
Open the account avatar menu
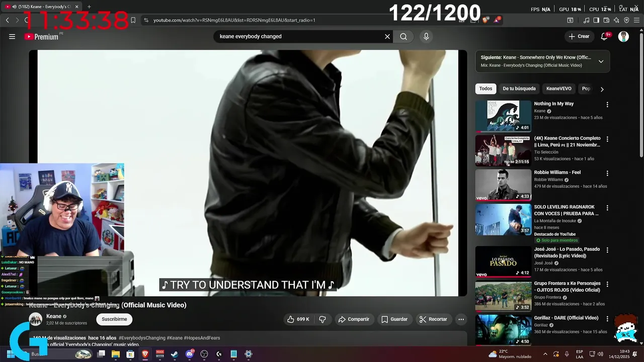(623, 36)
